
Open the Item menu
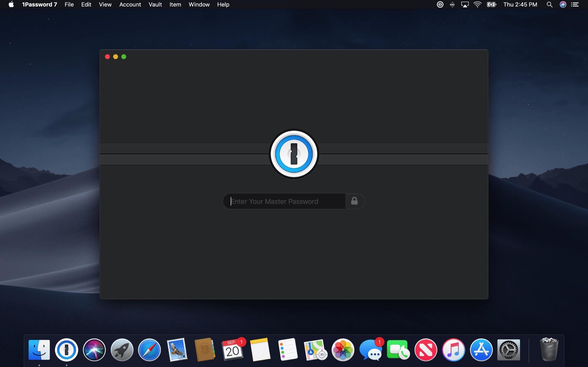(175, 5)
